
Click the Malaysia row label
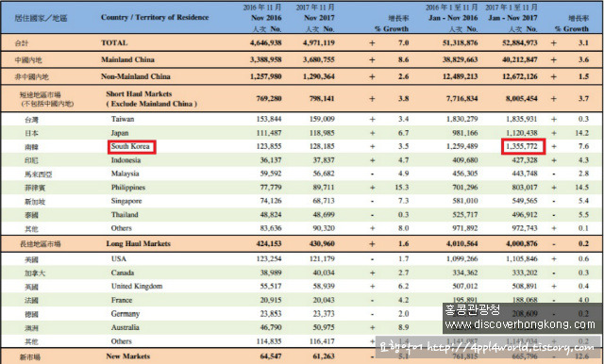pos(125,174)
